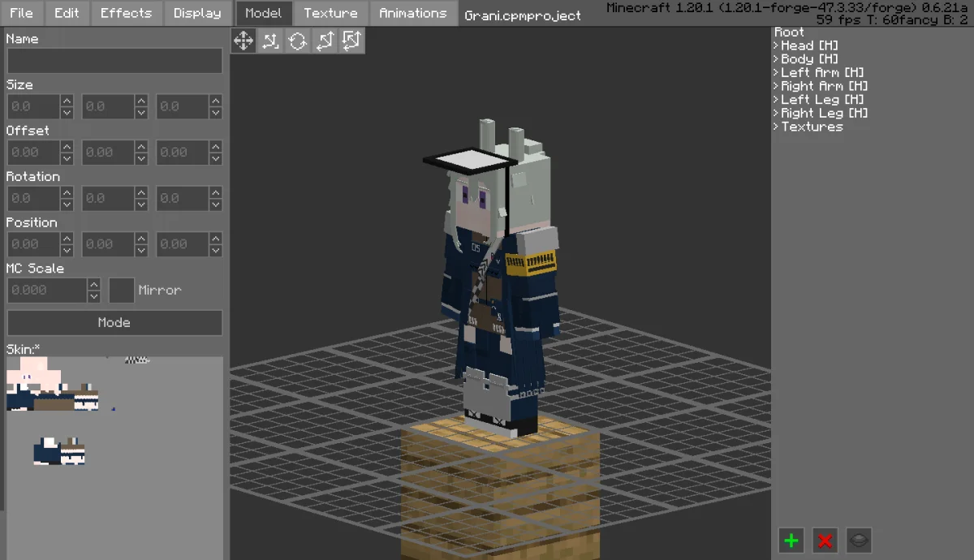Select the four-way move arrows tool
Viewport: 974px width, 560px height.
tap(244, 41)
